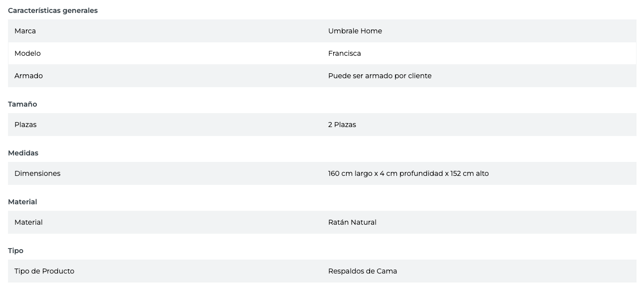Click the '2 Plazas' value

click(x=342, y=125)
